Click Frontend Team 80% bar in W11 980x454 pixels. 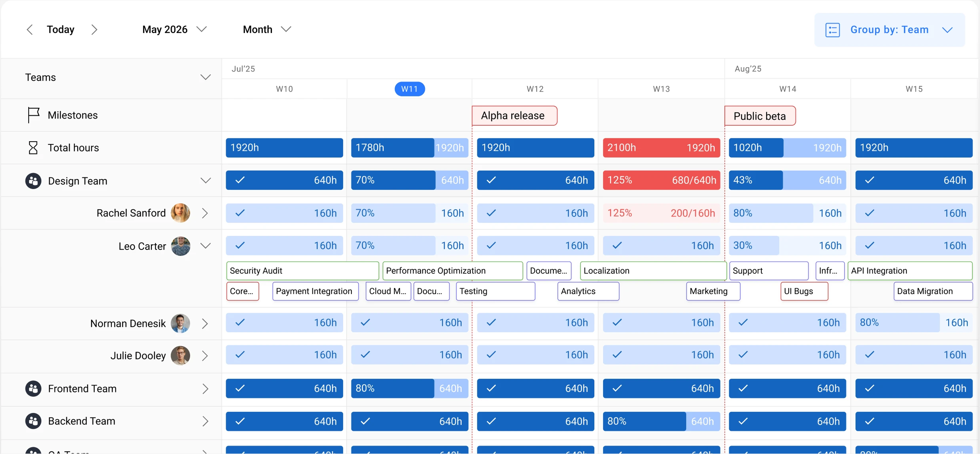409,388
